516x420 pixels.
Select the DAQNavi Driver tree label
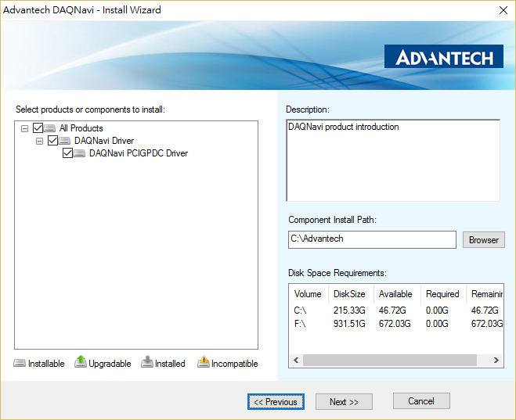[x=104, y=141]
